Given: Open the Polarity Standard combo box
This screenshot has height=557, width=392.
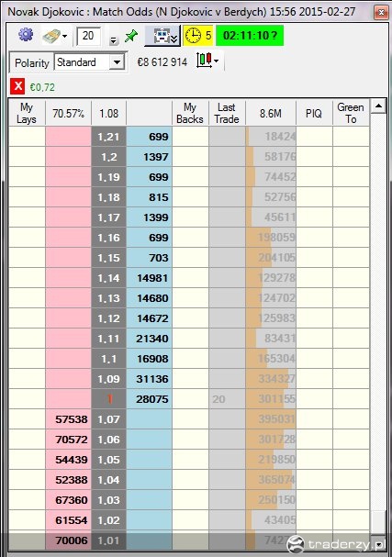Looking at the screenshot, I should (x=90, y=62).
